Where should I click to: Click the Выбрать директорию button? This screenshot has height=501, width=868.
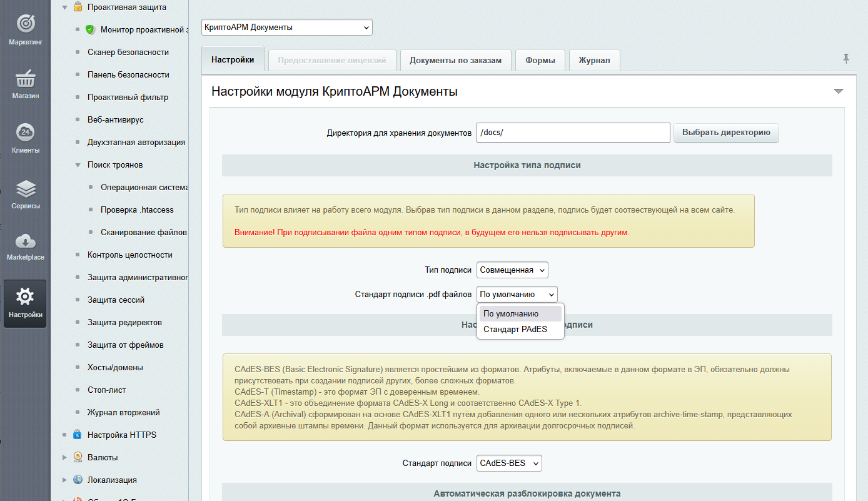click(x=725, y=133)
